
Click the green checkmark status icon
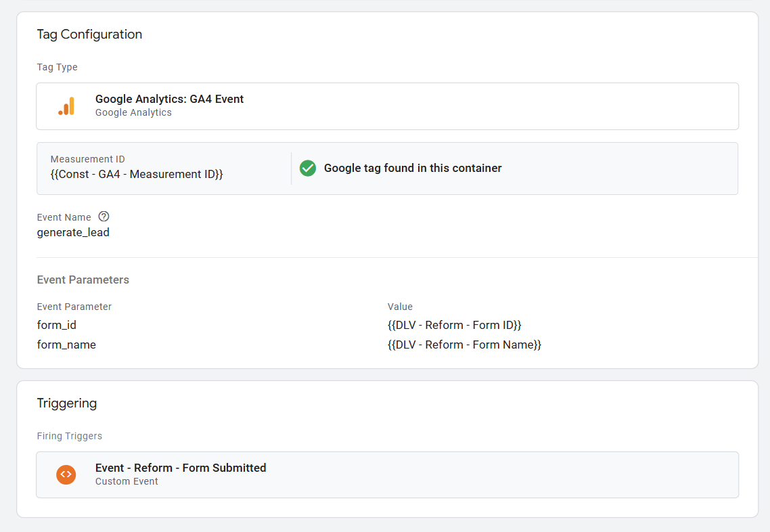[308, 168]
